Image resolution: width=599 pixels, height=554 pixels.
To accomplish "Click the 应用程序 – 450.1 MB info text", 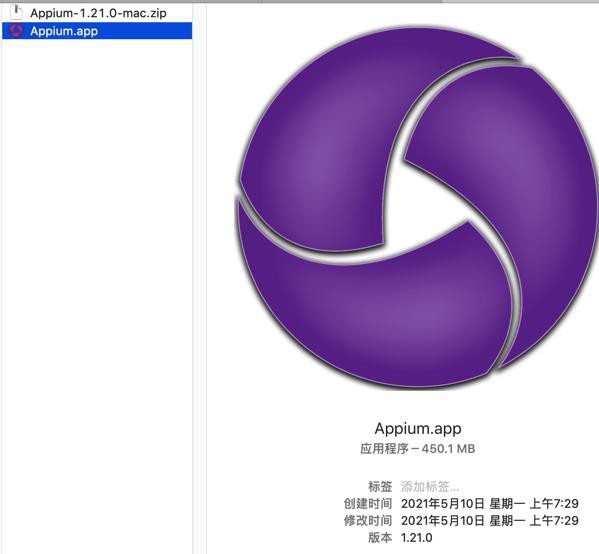I will [x=418, y=449].
